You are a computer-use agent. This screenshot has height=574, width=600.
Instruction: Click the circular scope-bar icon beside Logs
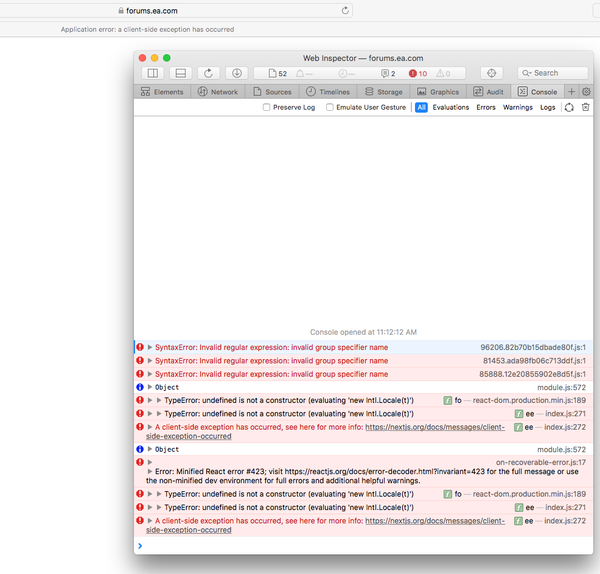click(569, 108)
